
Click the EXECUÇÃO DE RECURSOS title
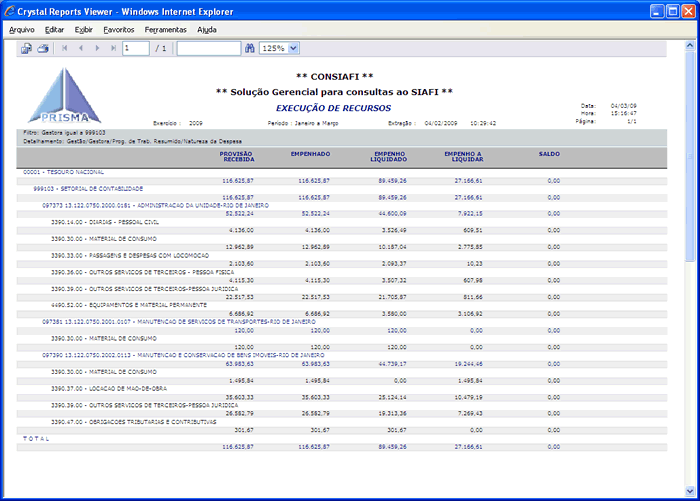pyautogui.click(x=333, y=108)
